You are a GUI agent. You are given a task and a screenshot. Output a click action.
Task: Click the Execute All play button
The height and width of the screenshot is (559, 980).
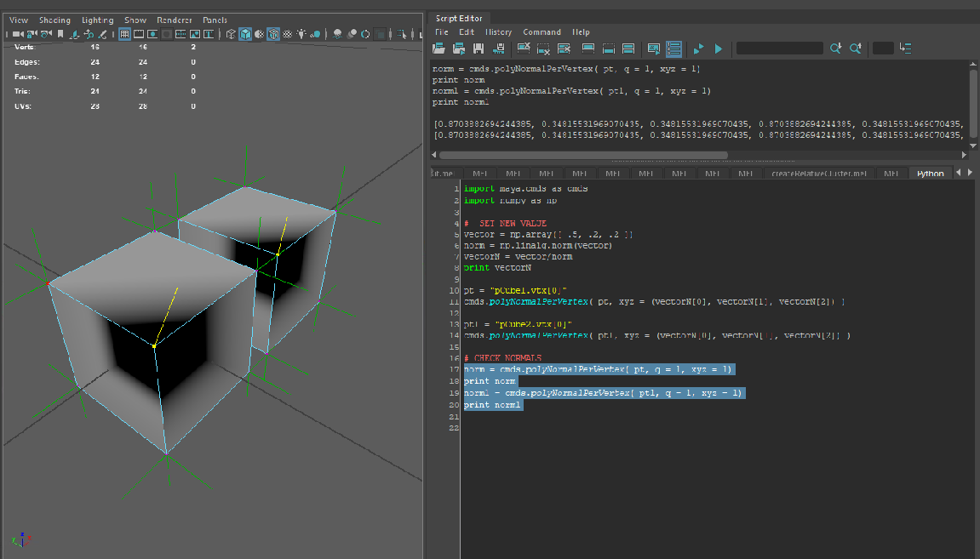pyautogui.click(x=718, y=48)
